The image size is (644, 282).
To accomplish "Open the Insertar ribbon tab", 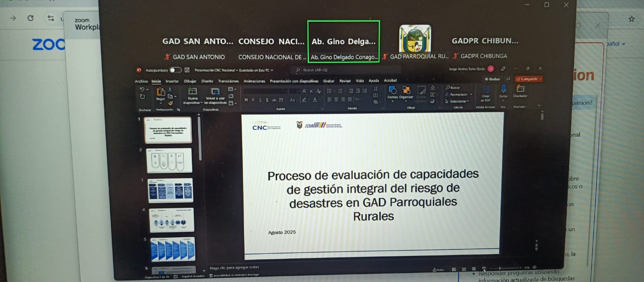I will point(172,81).
